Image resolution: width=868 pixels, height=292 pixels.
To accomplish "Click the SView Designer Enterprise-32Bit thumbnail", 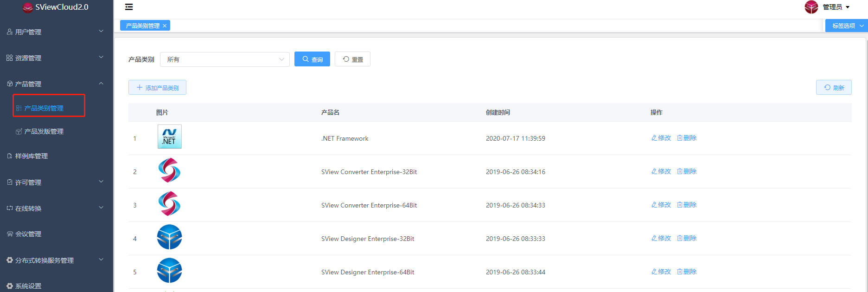I will click(169, 237).
